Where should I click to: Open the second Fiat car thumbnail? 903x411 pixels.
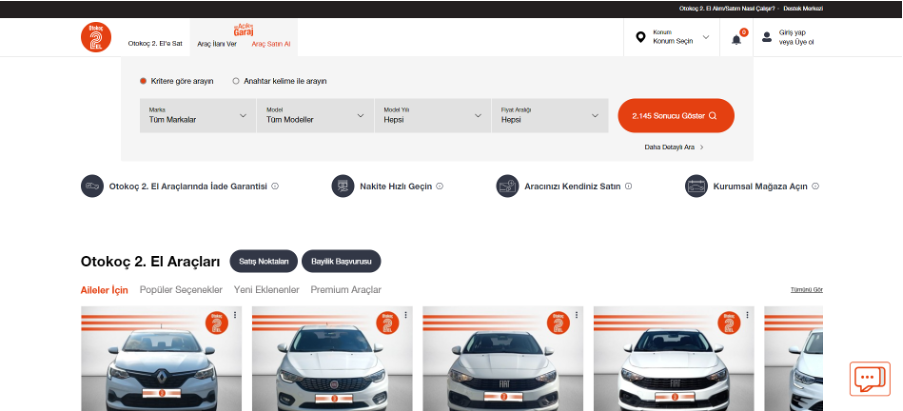[x=500, y=360]
